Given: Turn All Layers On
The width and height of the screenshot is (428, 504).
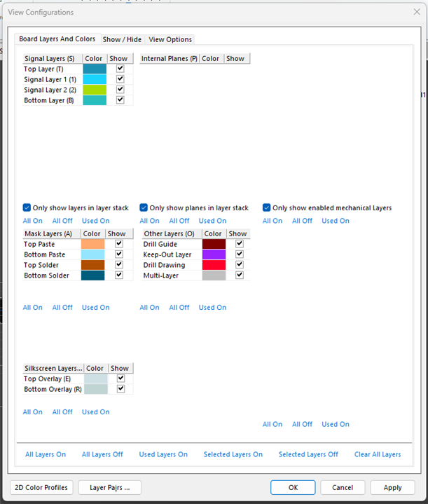Looking at the screenshot, I should pos(46,454).
